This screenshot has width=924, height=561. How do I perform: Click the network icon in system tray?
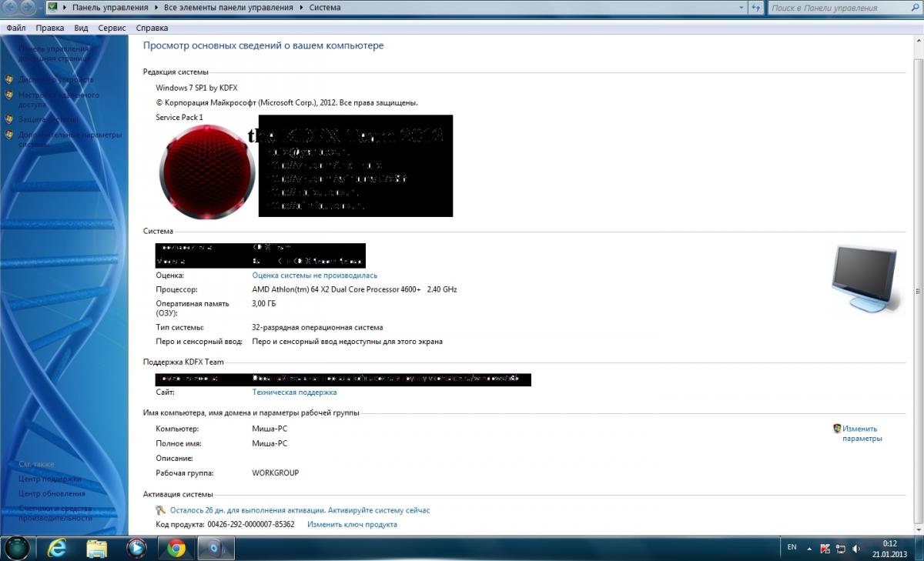coord(842,548)
